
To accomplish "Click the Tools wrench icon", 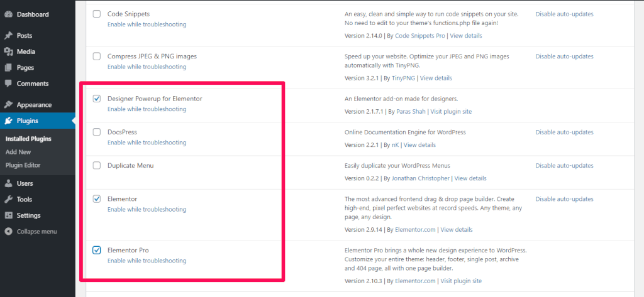I will click(8, 200).
